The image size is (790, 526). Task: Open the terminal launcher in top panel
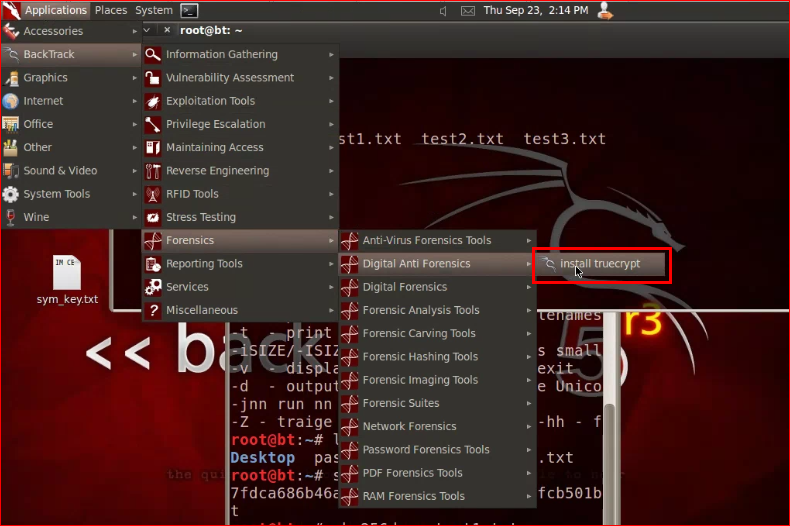pyautogui.click(x=189, y=11)
